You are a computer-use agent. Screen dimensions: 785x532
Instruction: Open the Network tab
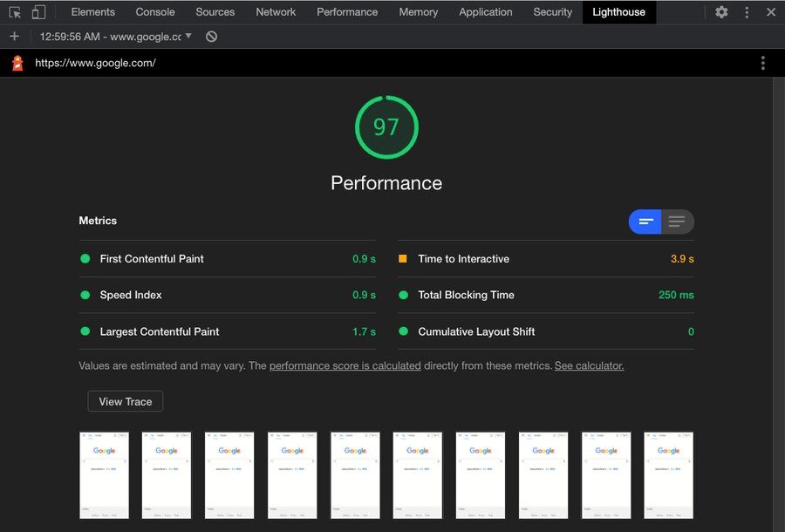click(x=276, y=12)
